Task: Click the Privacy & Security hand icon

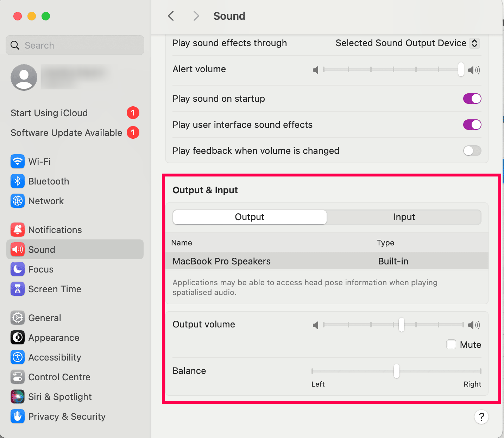Action: 18,417
